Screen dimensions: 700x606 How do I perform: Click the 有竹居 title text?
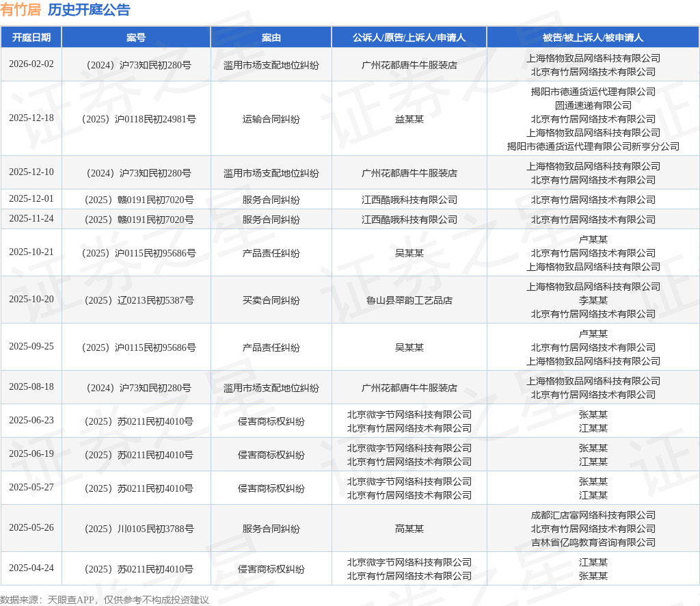click(x=21, y=10)
